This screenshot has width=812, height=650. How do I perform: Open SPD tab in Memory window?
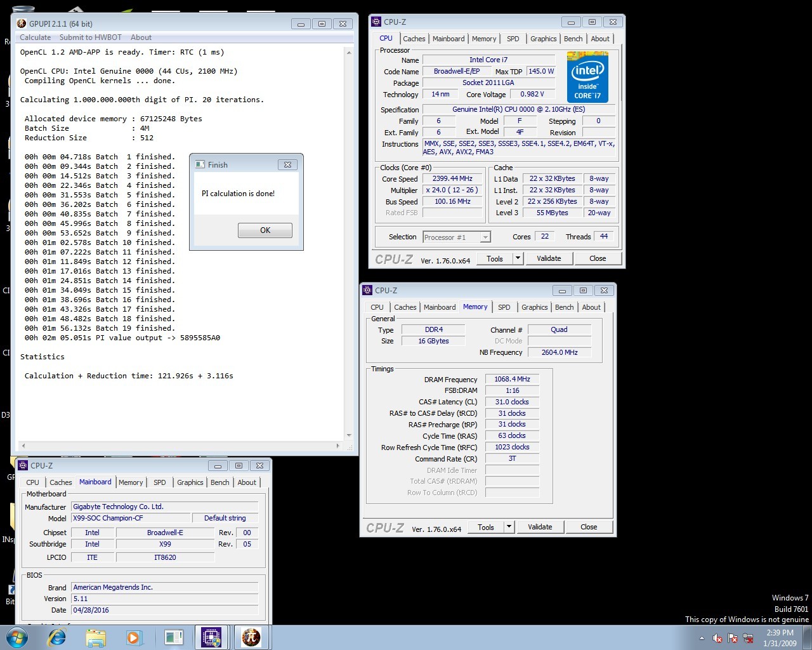pos(504,307)
